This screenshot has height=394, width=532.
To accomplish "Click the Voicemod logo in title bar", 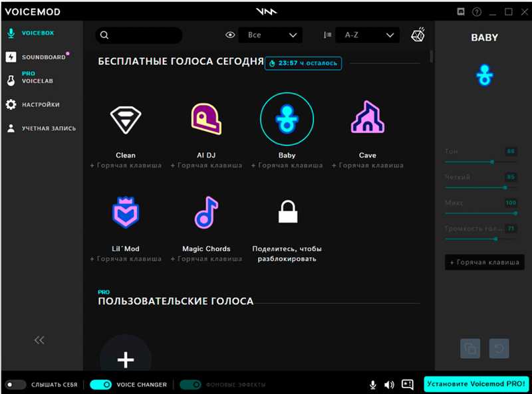I will coord(267,11).
